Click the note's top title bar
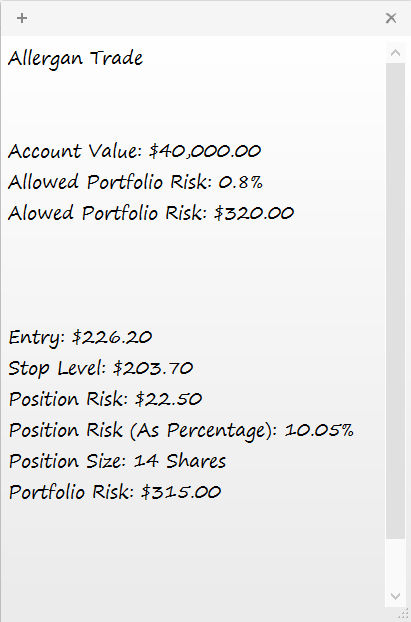 (206, 18)
